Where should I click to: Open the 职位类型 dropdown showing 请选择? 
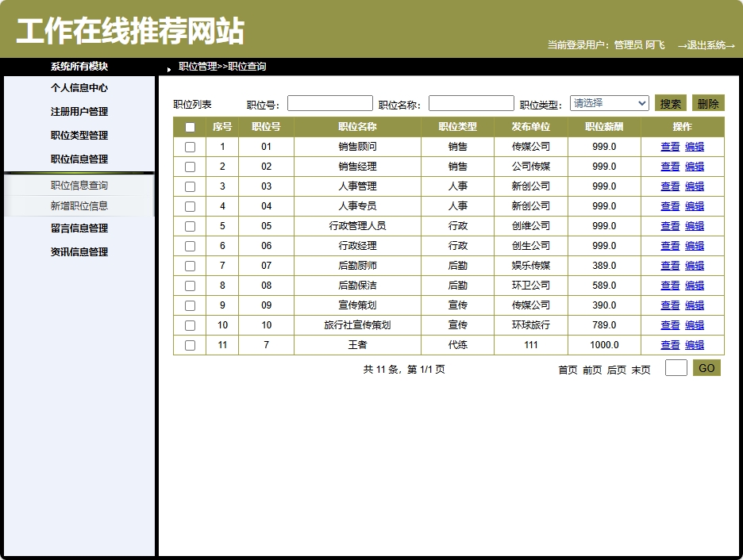(x=609, y=102)
